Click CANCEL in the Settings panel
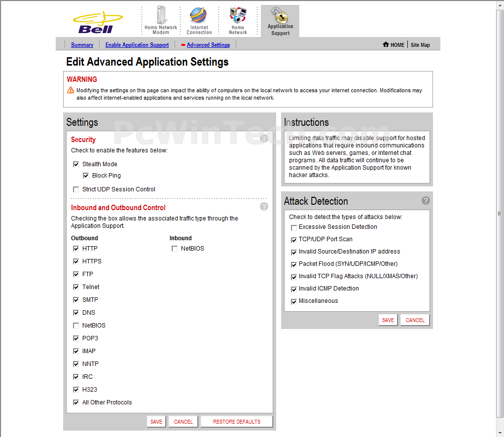 (x=183, y=422)
